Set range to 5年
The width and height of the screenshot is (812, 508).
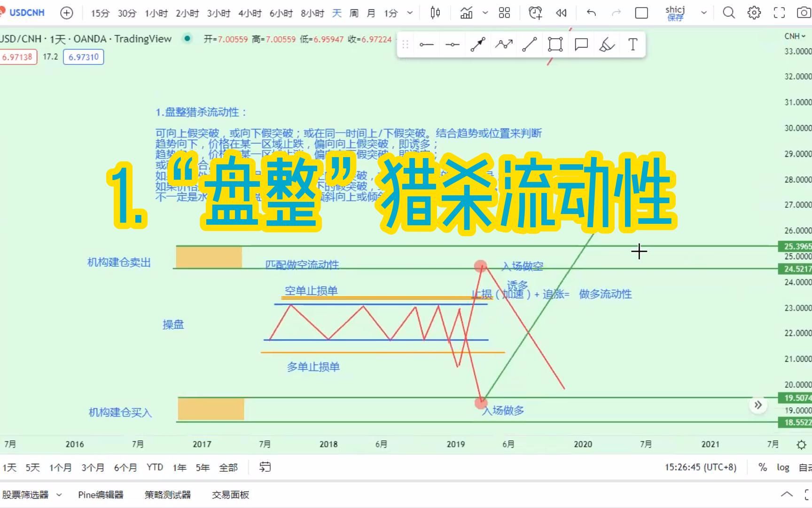coord(203,467)
